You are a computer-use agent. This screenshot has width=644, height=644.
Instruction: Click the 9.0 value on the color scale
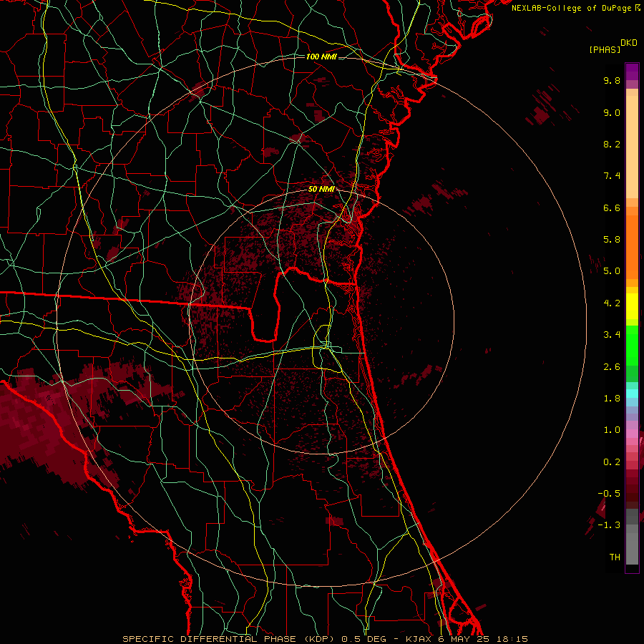click(612, 112)
